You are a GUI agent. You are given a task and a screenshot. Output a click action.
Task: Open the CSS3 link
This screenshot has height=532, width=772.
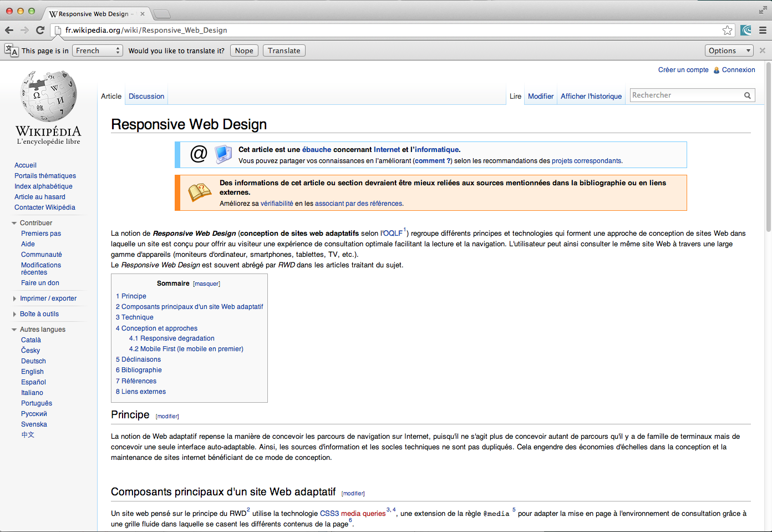point(329,514)
